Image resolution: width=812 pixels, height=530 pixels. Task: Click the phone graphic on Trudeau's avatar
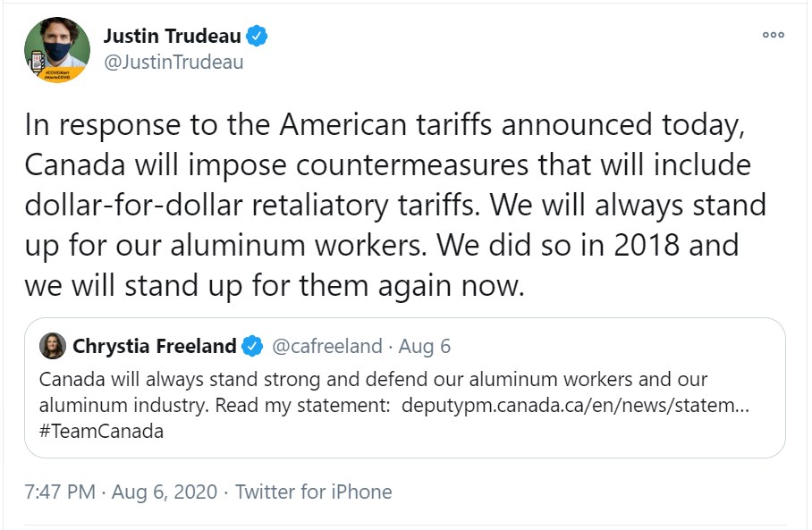click(38, 63)
